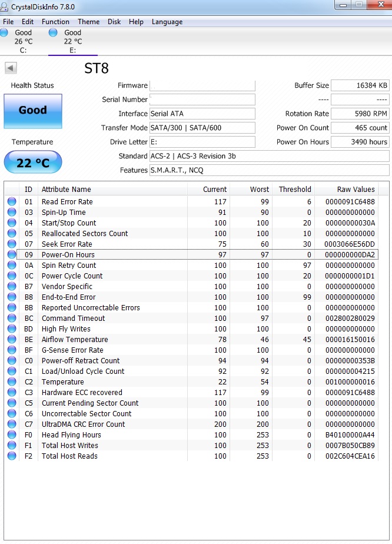Click status orb for Total Host Reads
The image size is (392, 544).
(x=12, y=456)
